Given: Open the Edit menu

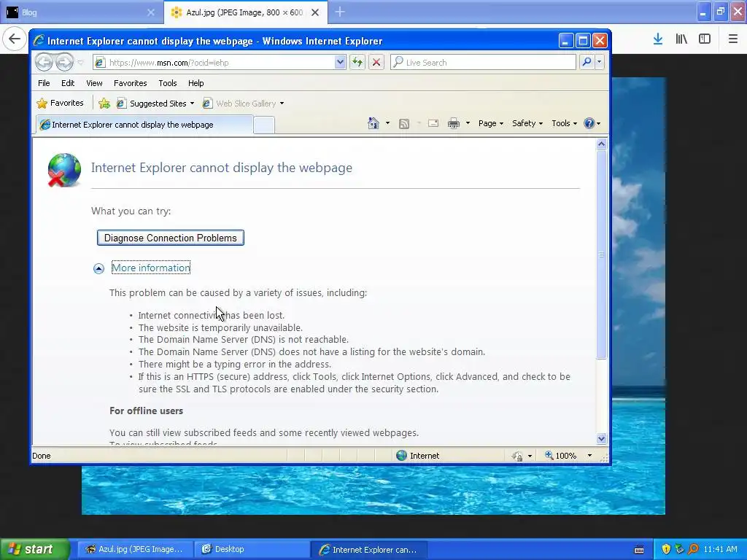Looking at the screenshot, I should point(68,83).
